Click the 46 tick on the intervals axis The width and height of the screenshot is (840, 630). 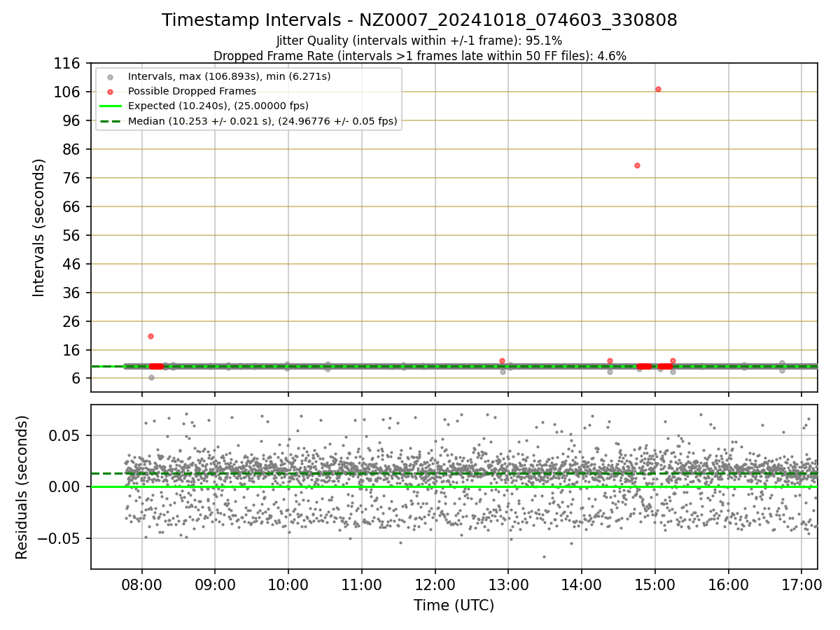72,265
